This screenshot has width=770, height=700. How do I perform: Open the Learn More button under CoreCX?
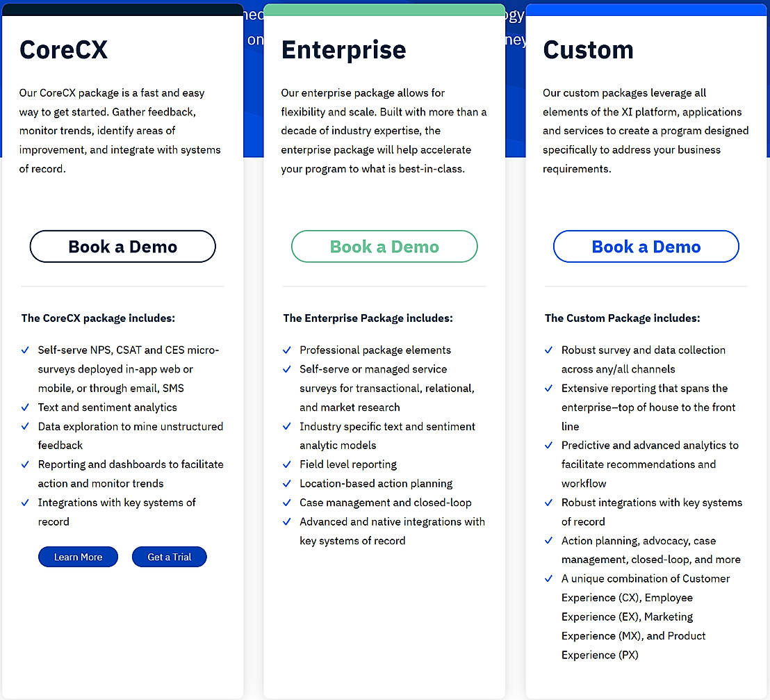(x=78, y=557)
